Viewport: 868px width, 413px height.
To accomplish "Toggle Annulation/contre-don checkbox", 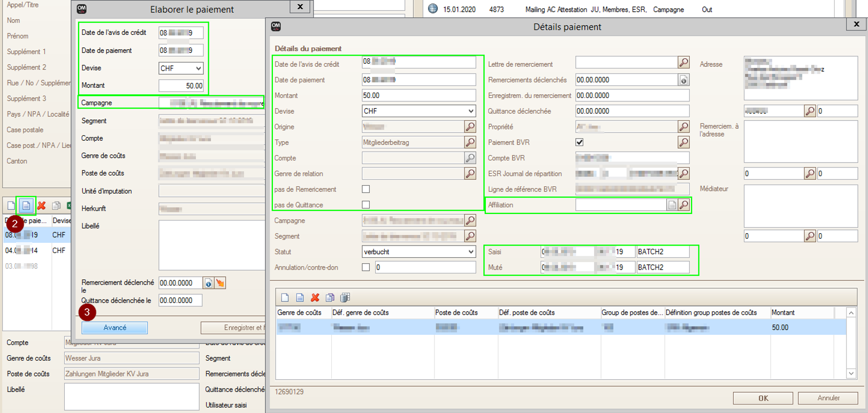I will pyautogui.click(x=366, y=267).
